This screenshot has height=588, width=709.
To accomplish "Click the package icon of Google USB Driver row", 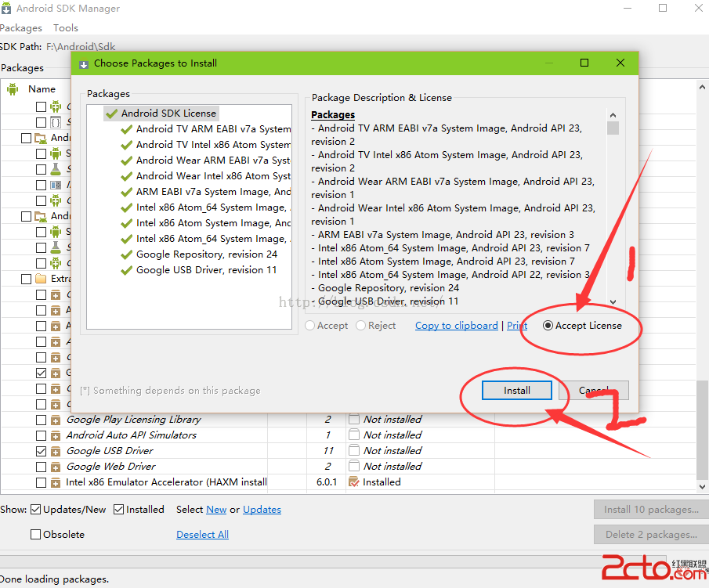I will click(x=55, y=452).
